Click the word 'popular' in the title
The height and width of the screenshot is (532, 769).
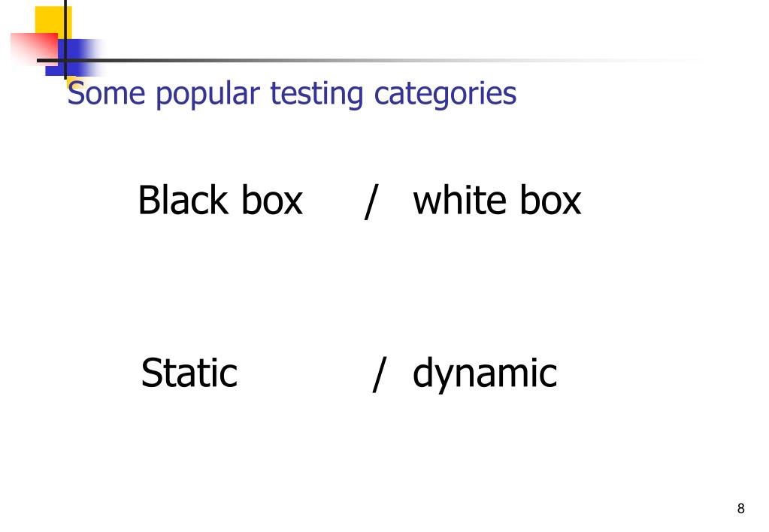click(207, 94)
